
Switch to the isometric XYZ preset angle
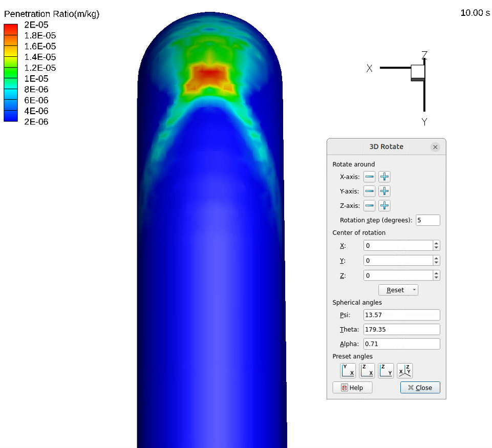pyautogui.click(x=404, y=370)
